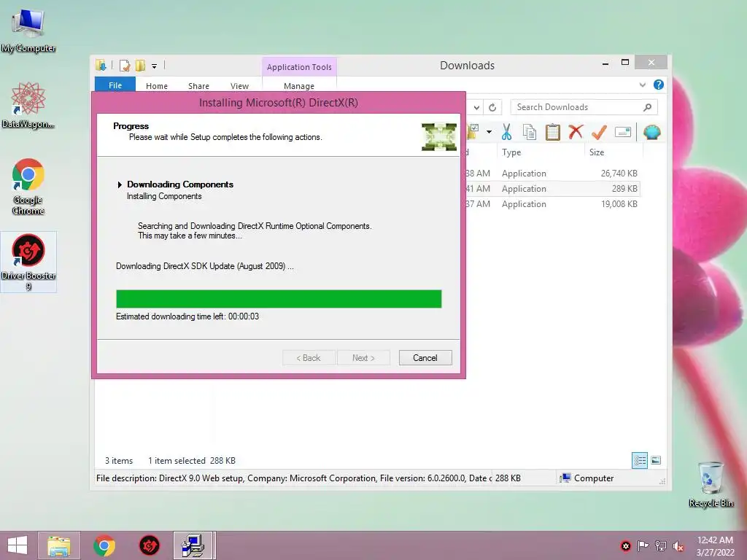Open Driver Booster from the taskbar
747x560 pixels.
[x=149, y=545]
